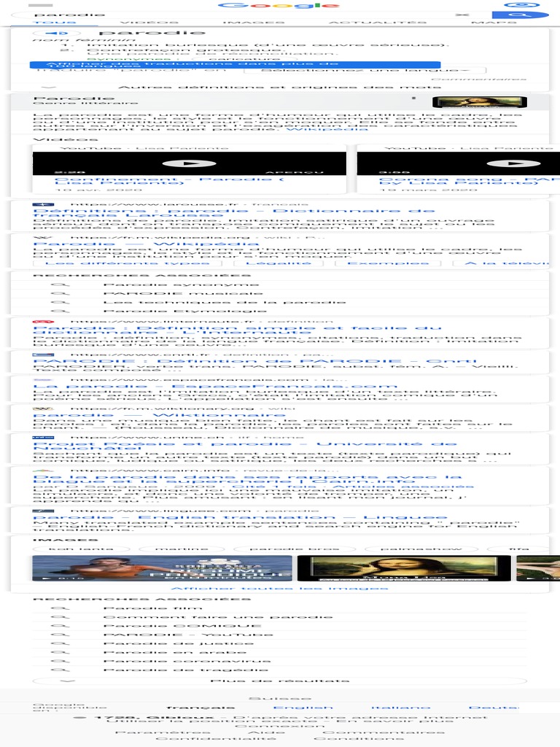Focus the search field containing parodie
The width and height of the screenshot is (560, 747).
(x=238, y=15)
